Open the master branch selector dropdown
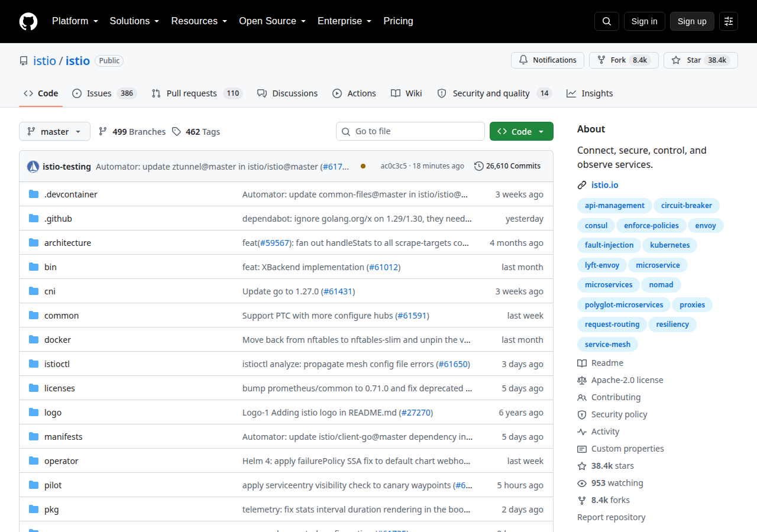 coord(54,131)
